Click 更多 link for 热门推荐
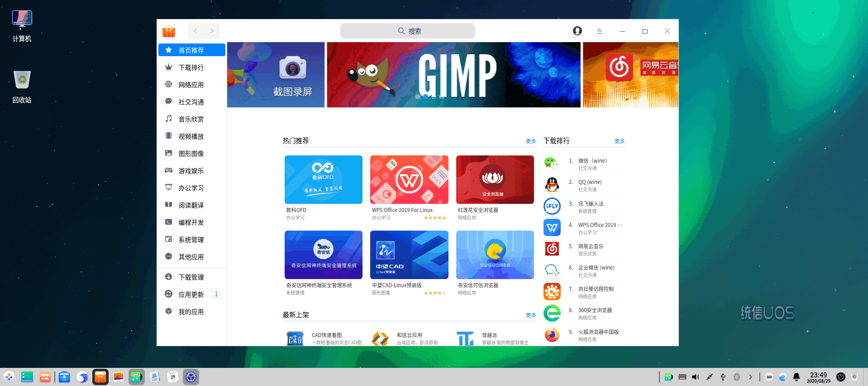 point(531,141)
